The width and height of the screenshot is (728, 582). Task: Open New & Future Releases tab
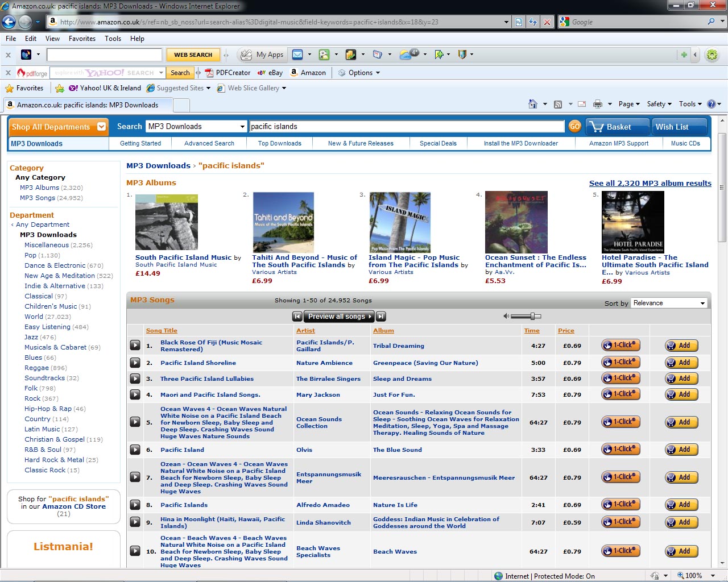click(x=361, y=143)
